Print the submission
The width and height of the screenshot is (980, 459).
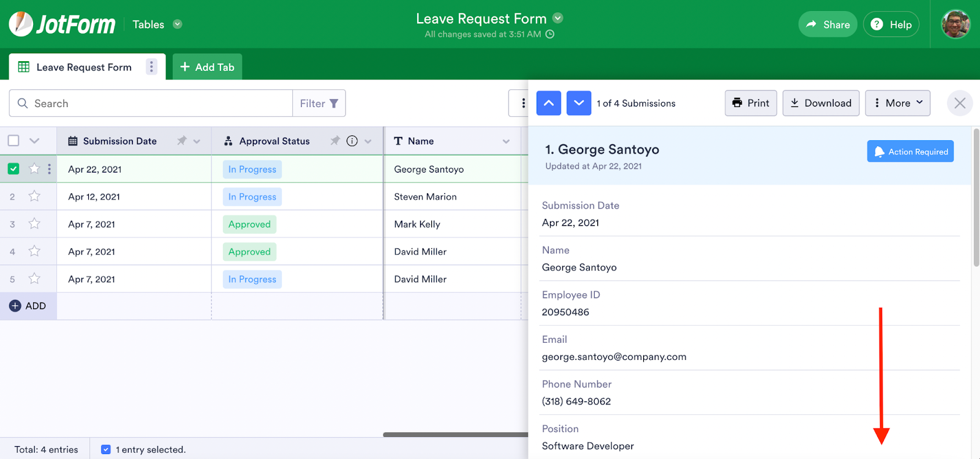(751, 103)
